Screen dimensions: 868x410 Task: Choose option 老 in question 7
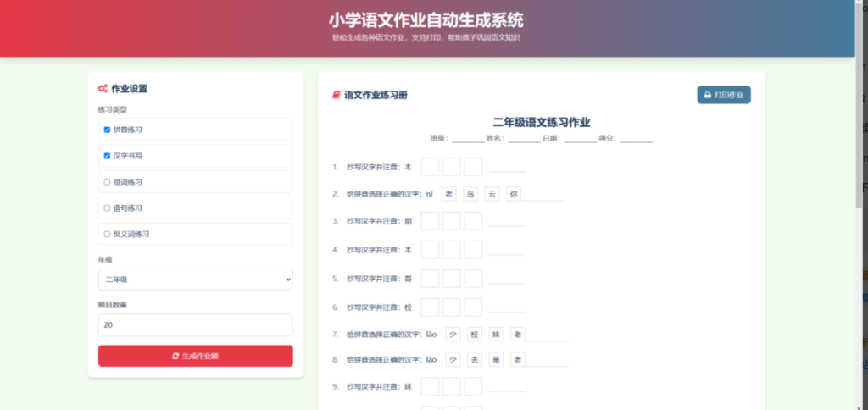(x=518, y=335)
